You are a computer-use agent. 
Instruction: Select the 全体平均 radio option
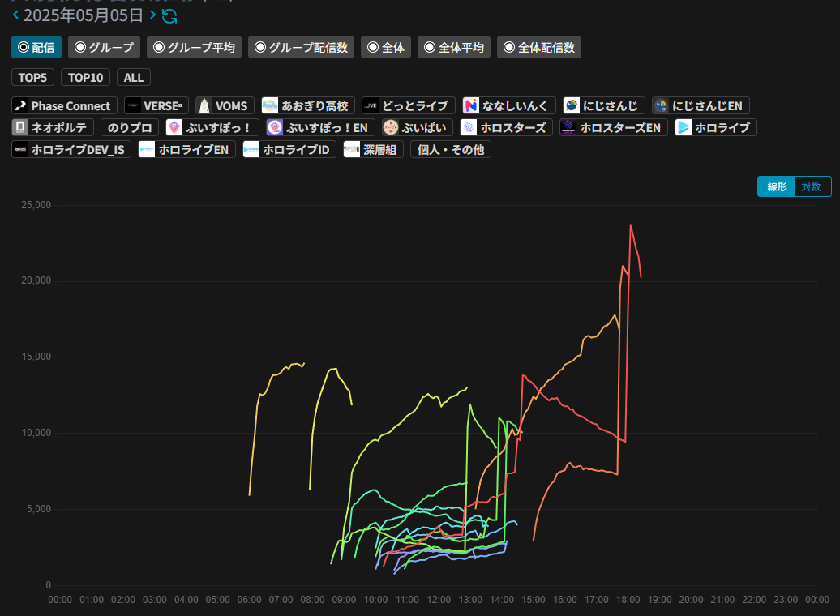click(x=454, y=47)
